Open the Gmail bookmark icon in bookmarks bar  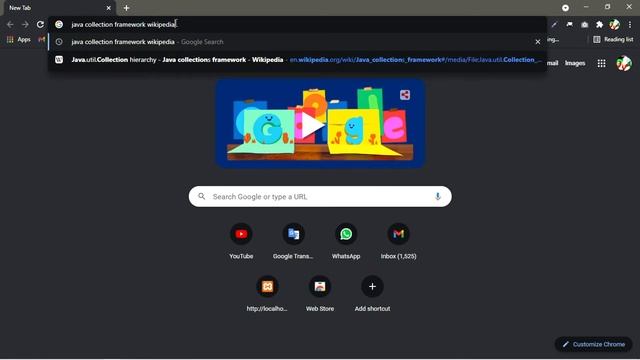pos(42,40)
